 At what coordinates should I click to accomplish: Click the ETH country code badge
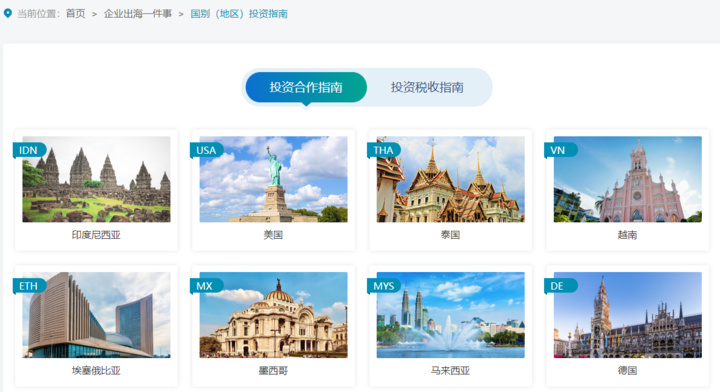click(29, 286)
